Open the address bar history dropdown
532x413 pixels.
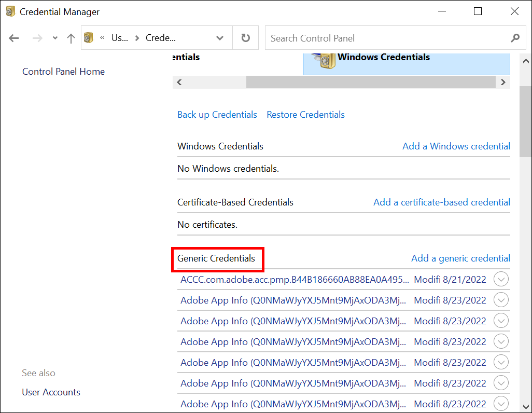click(220, 38)
